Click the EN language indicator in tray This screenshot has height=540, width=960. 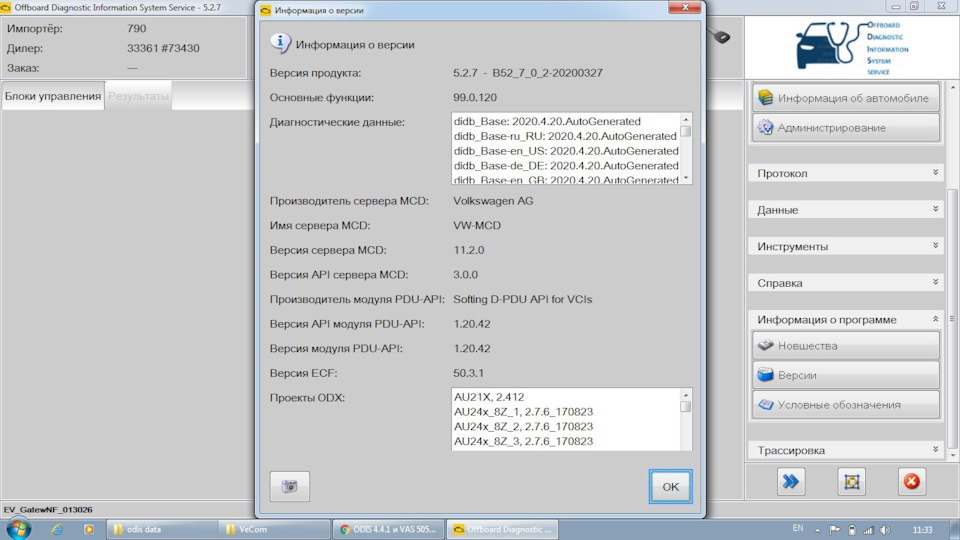point(798,528)
